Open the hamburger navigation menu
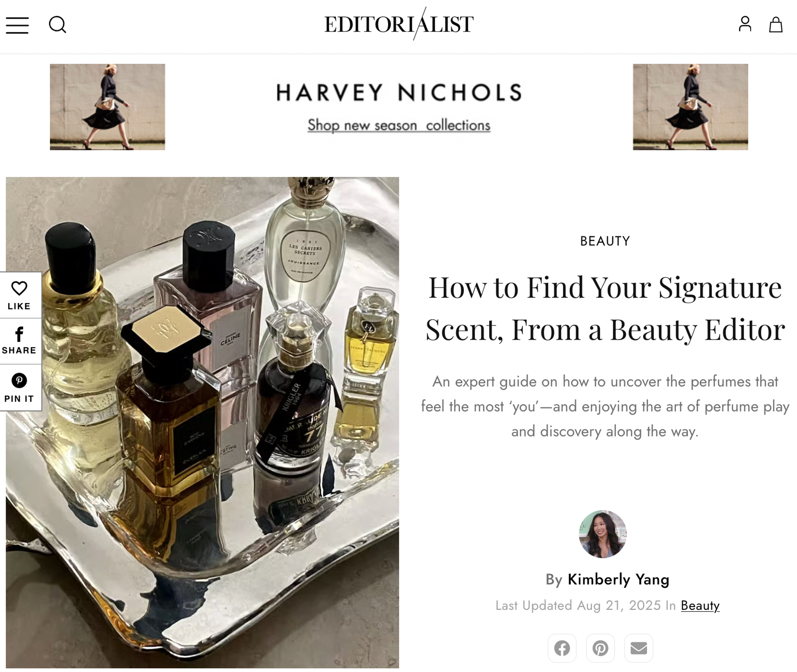The image size is (797, 672). (x=17, y=25)
